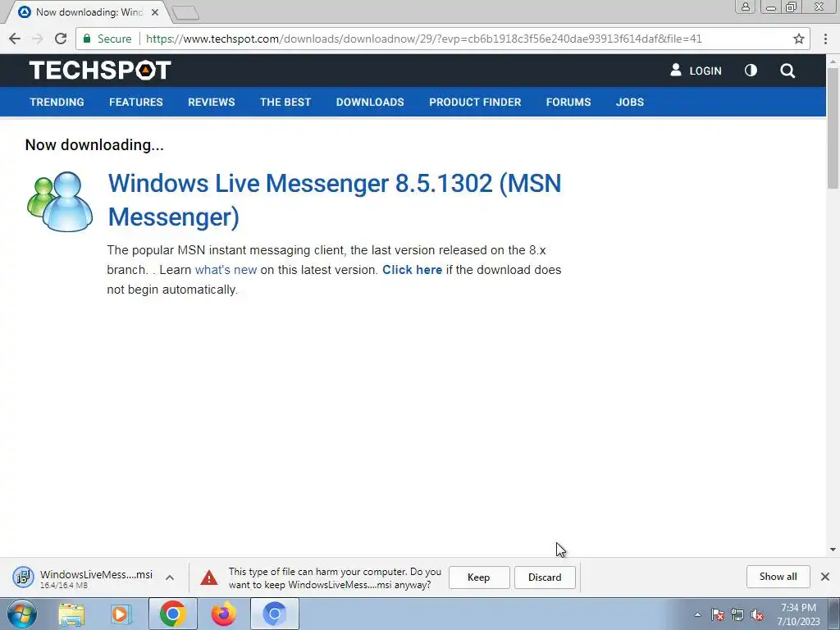This screenshot has height=630, width=840.
Task: Open site search with the magnifier icon
Action: [x=787, y=71]
